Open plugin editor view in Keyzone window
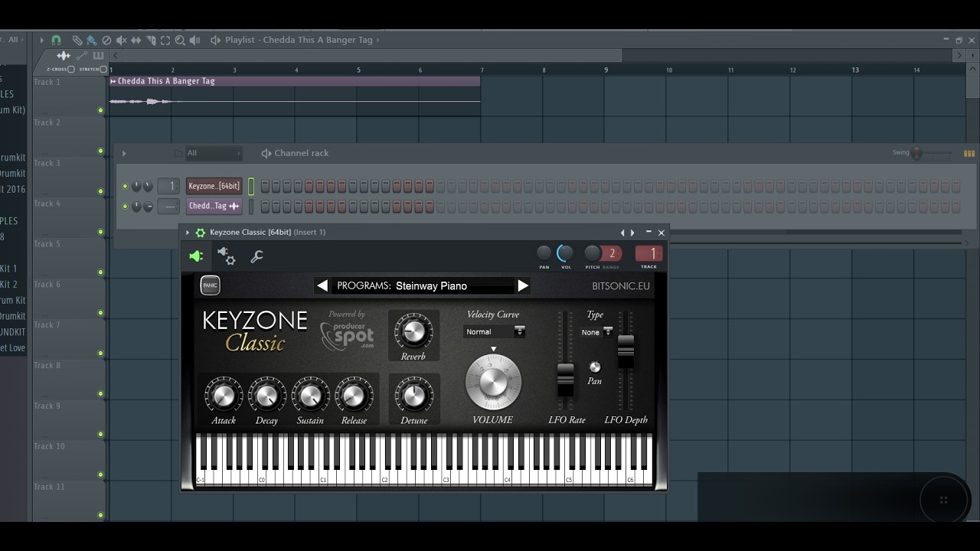Screen dimensions: 980x551 pyautogui.click(x=197, y=256)
